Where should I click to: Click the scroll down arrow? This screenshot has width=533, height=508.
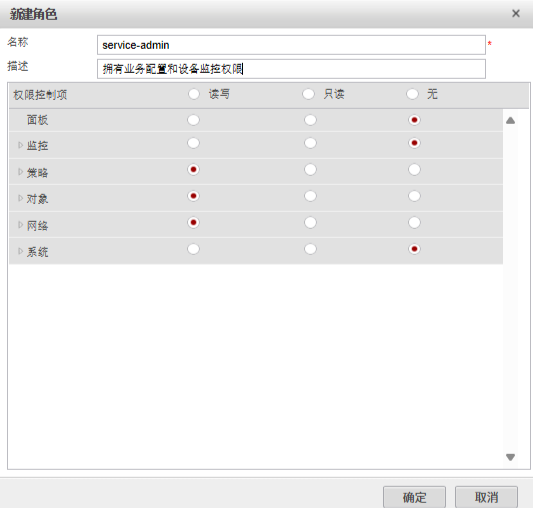pyautogui.click(x=510, y=457)
